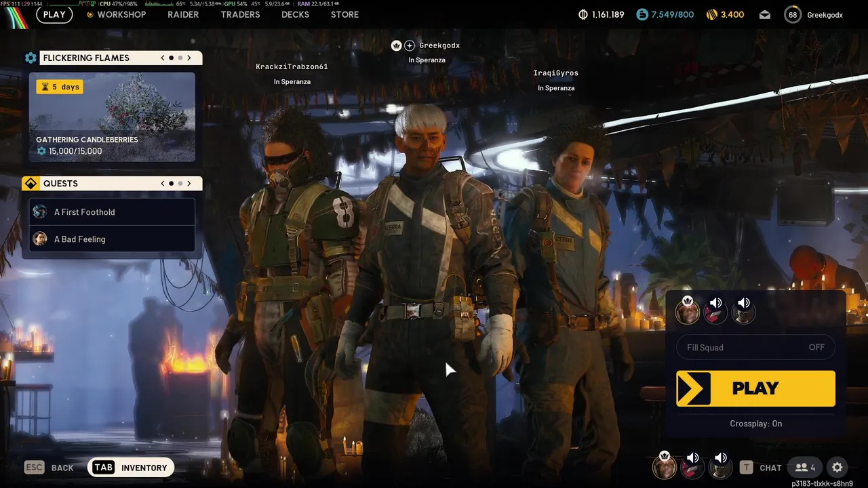Go to previous Flickering Flames page arrow
This screenshot has height=488, width=868.
[163, 58]
